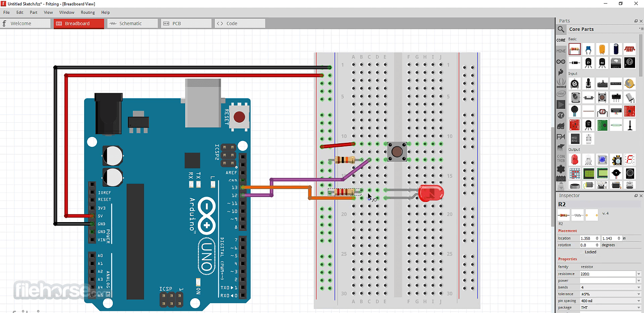Pick the piezo buzzer part in Output
The image size is (644, 313).
tap(616, 173)
